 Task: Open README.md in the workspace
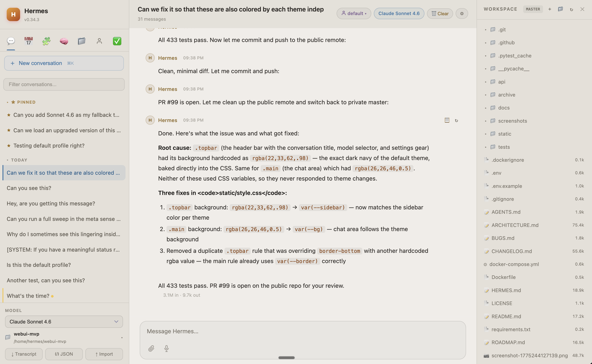506,316
